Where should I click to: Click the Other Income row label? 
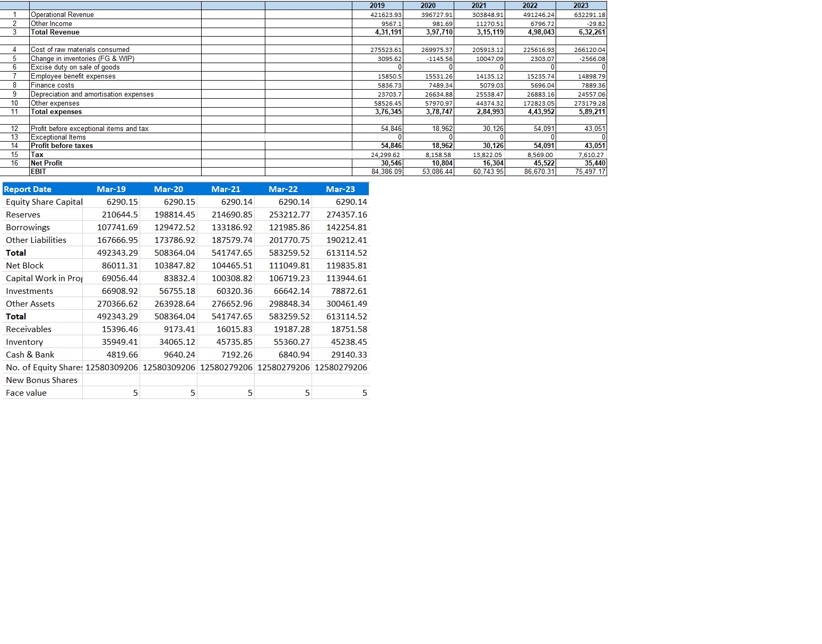click(51, 23)
